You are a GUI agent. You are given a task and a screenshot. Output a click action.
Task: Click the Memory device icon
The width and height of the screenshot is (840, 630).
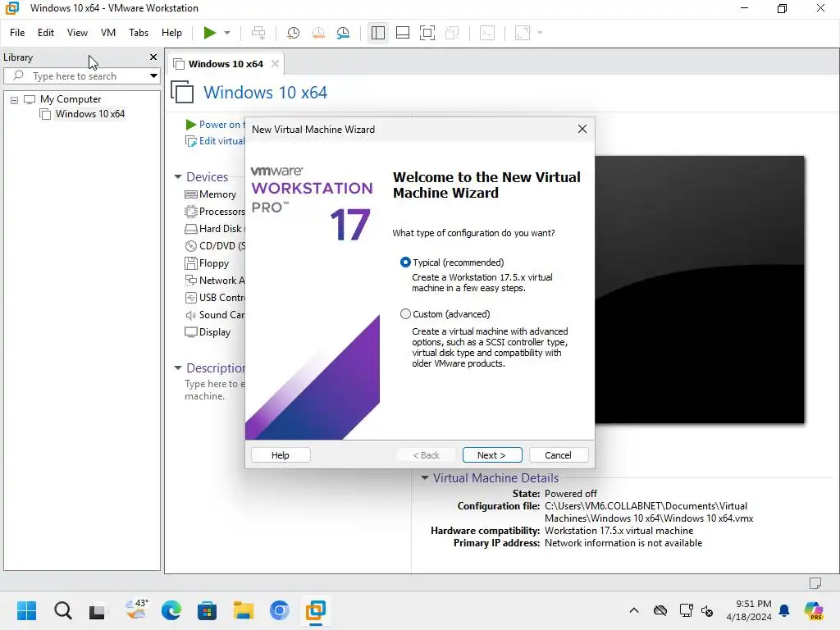(190, 194)
